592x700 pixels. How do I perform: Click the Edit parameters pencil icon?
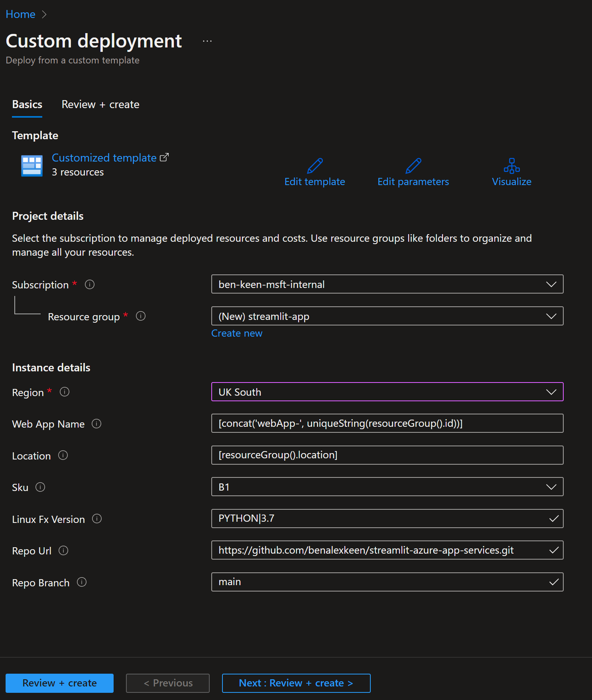[413, 166]
